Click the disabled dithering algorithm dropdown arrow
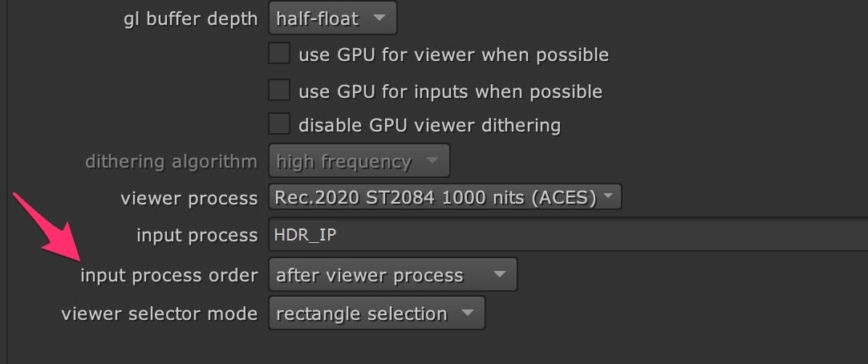868x364 pixels. click(432, 161)
